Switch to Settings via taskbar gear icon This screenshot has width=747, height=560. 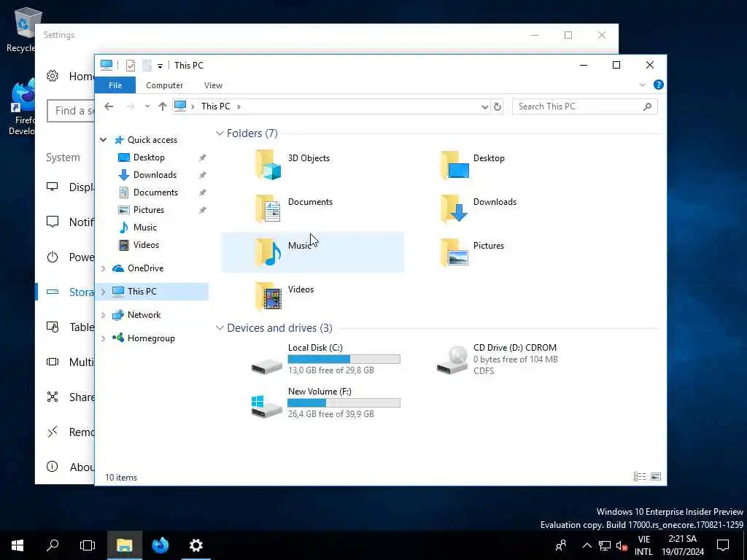point(196,545)
